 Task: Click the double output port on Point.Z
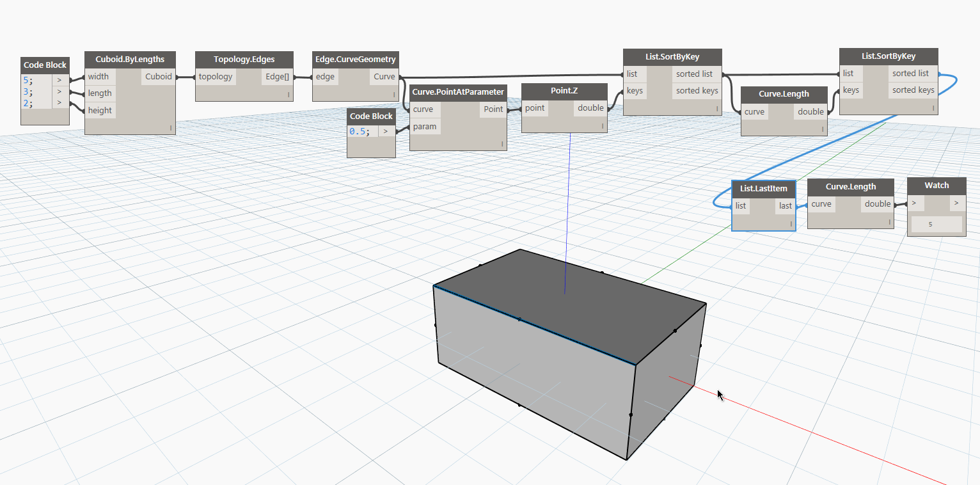pos(590,108)
